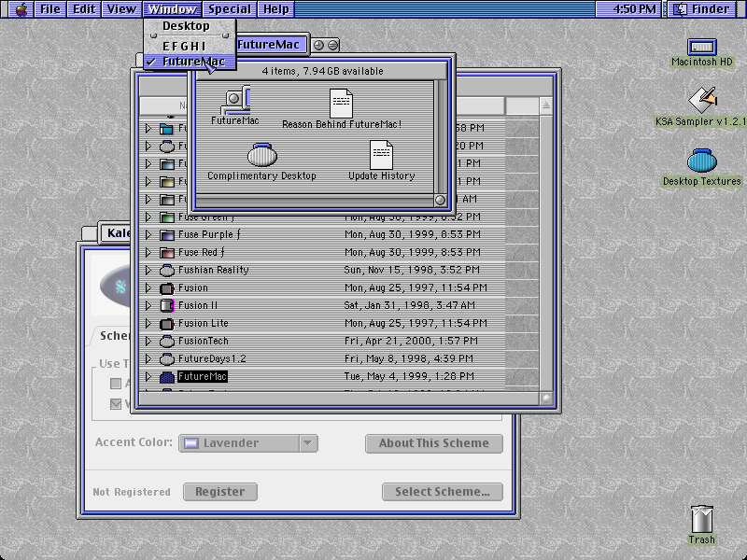The width and height of the screenshot is (747, 560).
Task: Select the FutureMac scheme icon in list
Action: (x=167, y=377)
